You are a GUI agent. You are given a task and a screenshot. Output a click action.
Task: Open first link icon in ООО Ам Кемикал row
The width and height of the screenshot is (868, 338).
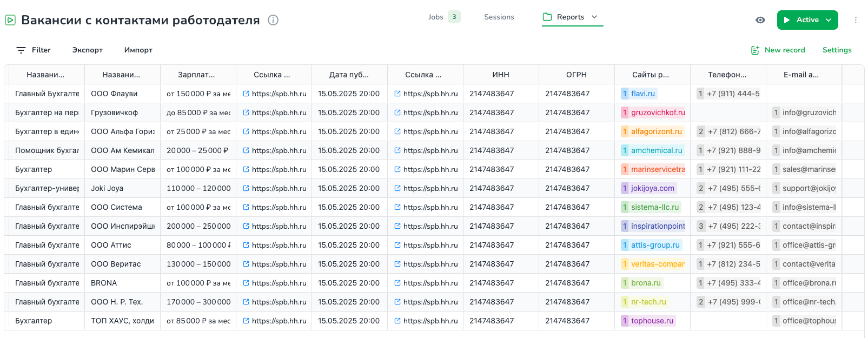click(246, 150)
